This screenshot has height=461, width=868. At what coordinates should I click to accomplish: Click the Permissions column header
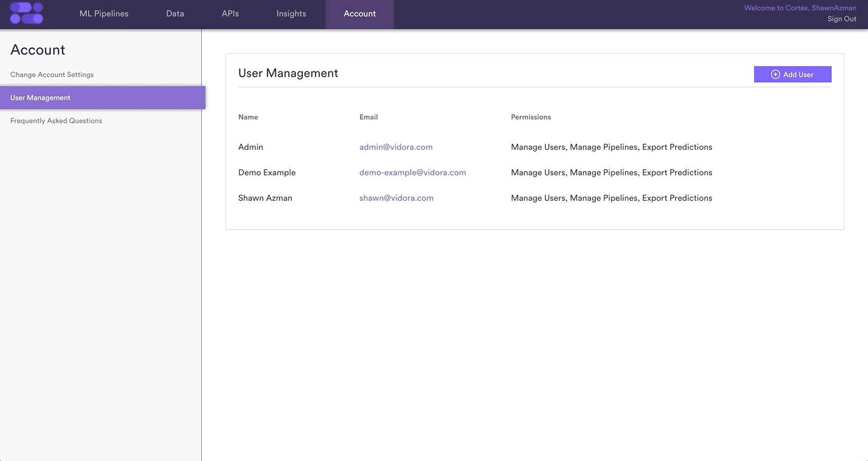(531, 117)
